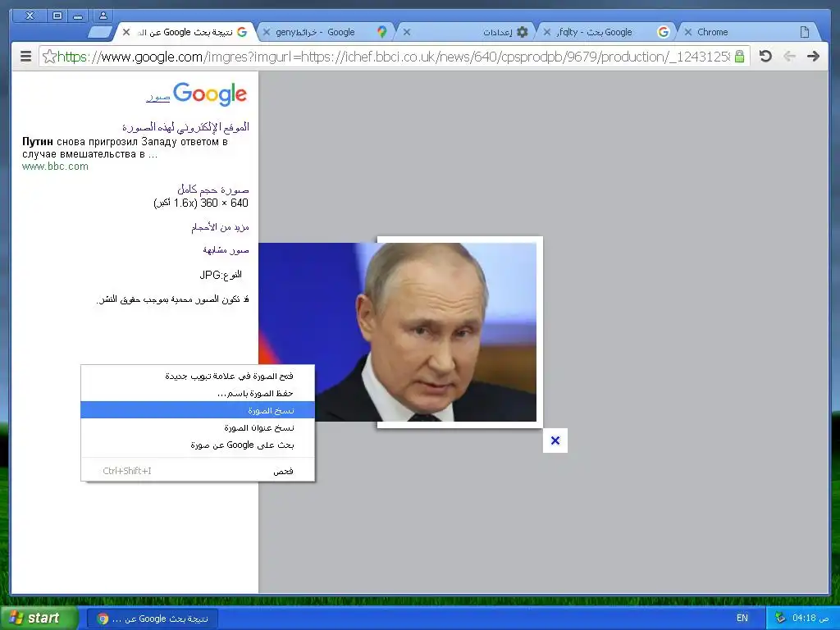Reload the page with the refresh icon
Image resolution: width=840 pixels, height=630 pixels.
click(x=765, y=57)
